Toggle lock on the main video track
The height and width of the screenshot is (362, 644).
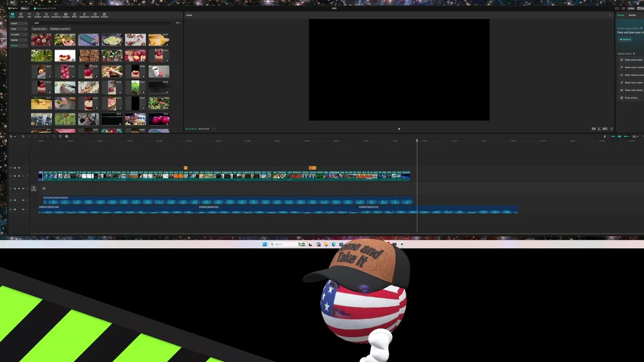coord(15,176)
